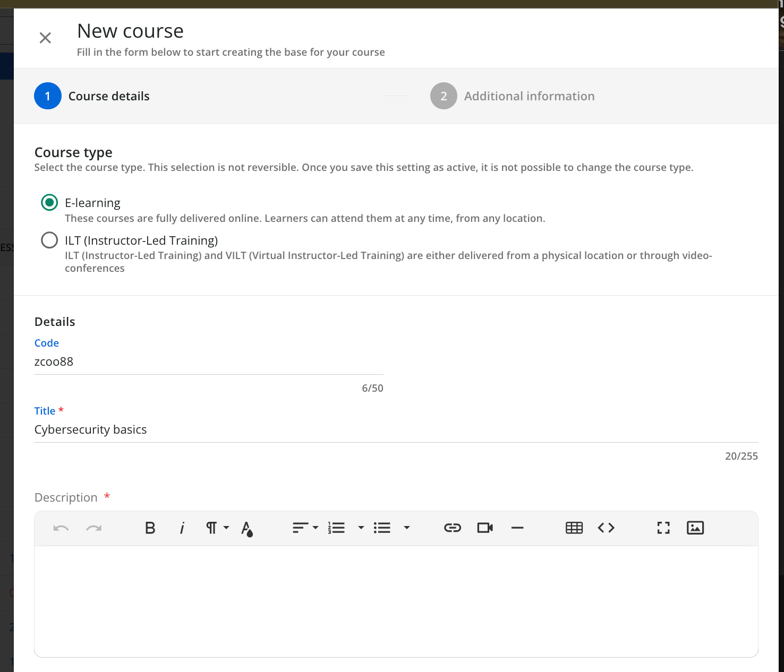Open code view in the editor

tap(606, 528)
